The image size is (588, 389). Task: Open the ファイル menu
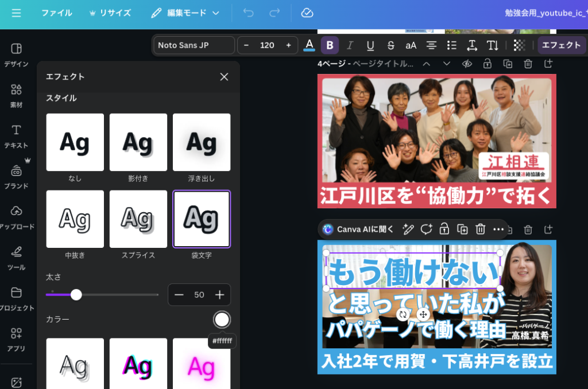point(56,13)
